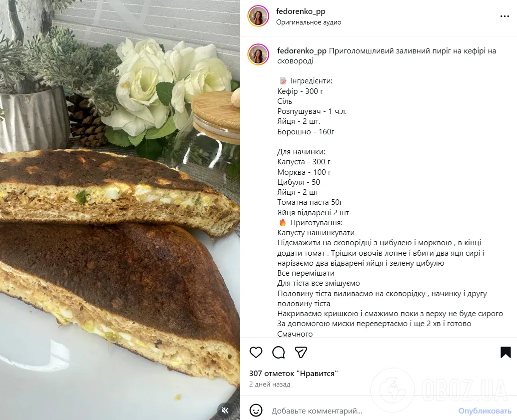Open Оригинальное аудио audio link

click(x=309, y=22)
